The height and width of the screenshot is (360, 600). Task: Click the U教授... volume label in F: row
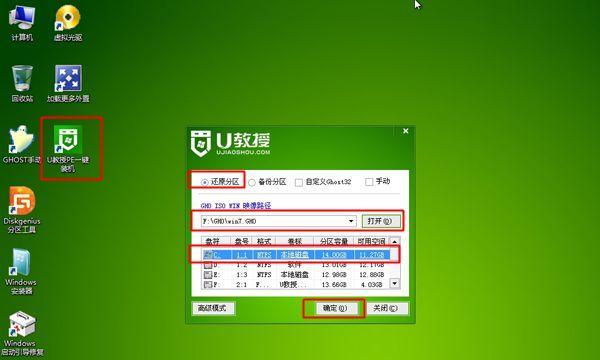pyautogui.click(x=293, y=285)
